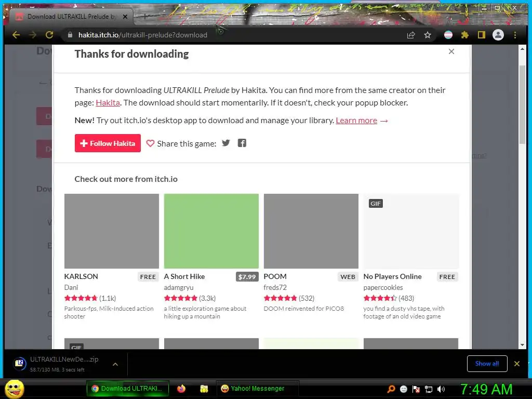
Task: Click KARLSON's star rating (1.1k)
Action: [90, 298]
